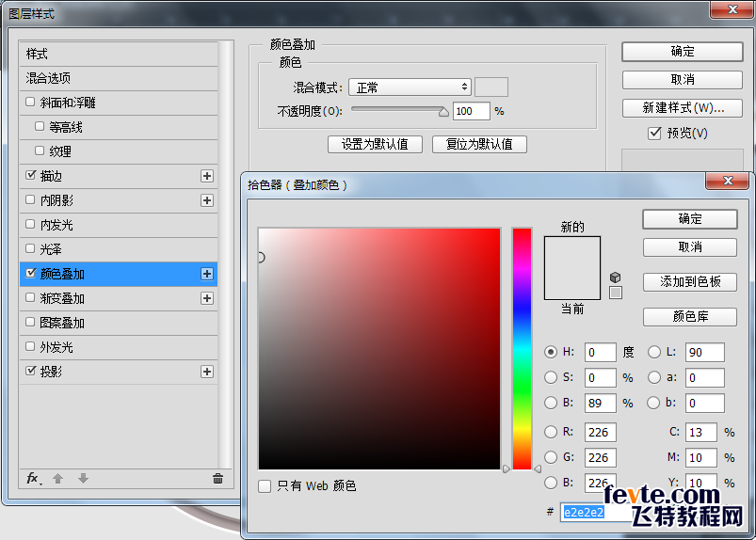Open the fx add layer style menu

[x=34, y=478]
